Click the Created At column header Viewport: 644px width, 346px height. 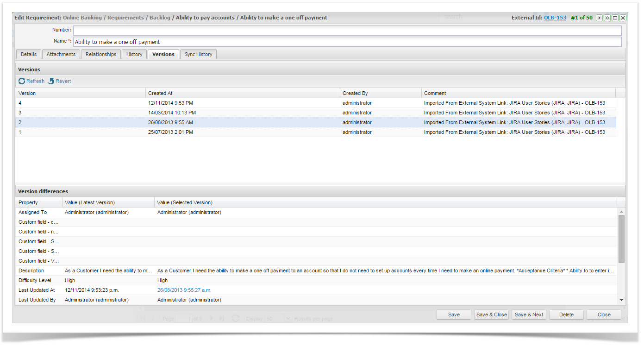pos(243,93)
